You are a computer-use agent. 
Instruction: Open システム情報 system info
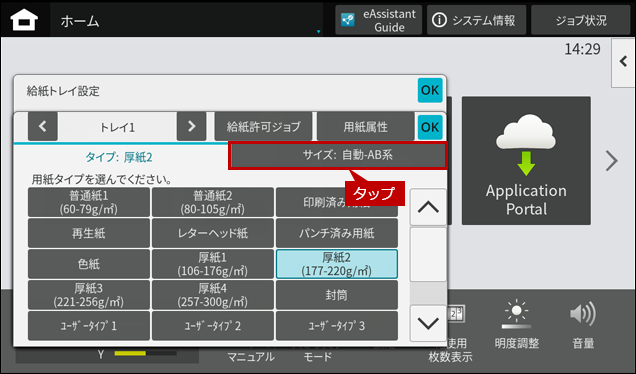(x=476, y=20)
